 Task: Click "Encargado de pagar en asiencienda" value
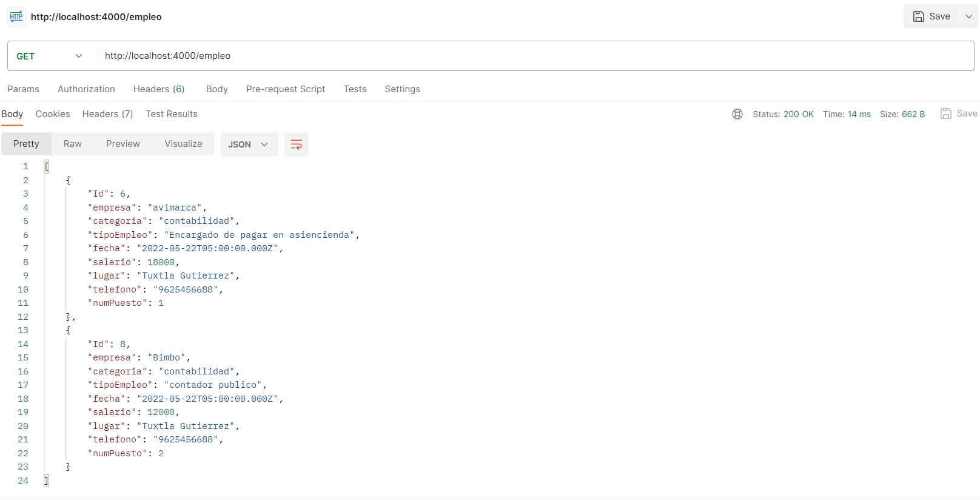tap(259, 235)
